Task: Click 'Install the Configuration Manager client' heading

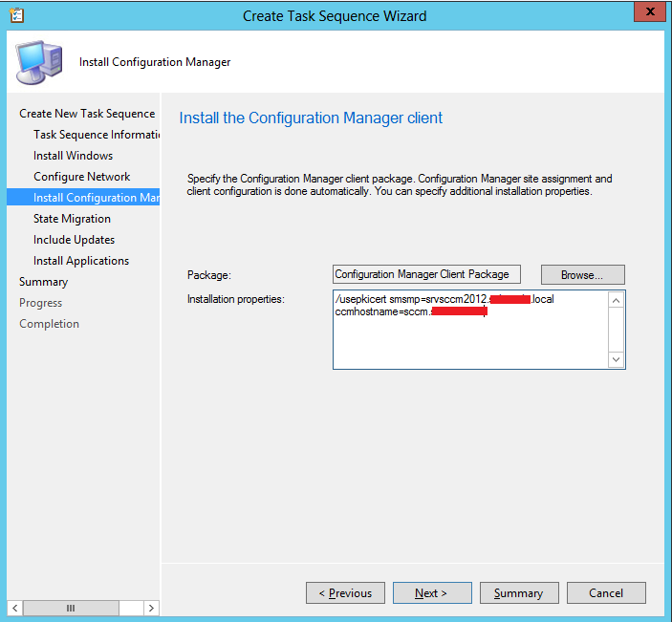Action: tap(311, 118)
